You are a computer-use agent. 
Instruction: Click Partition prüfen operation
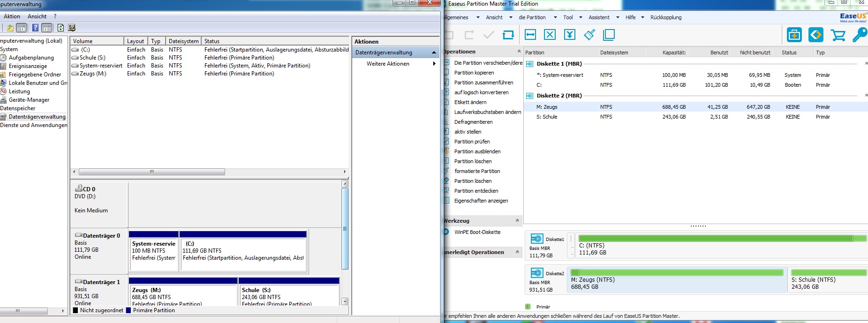point(472,142)
